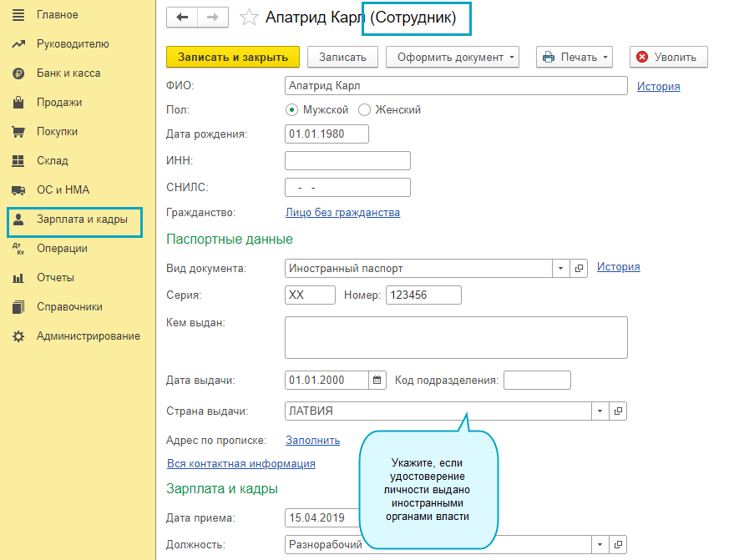
Task: Click the Лицо без гражданства link
Action: click(342, 213)
